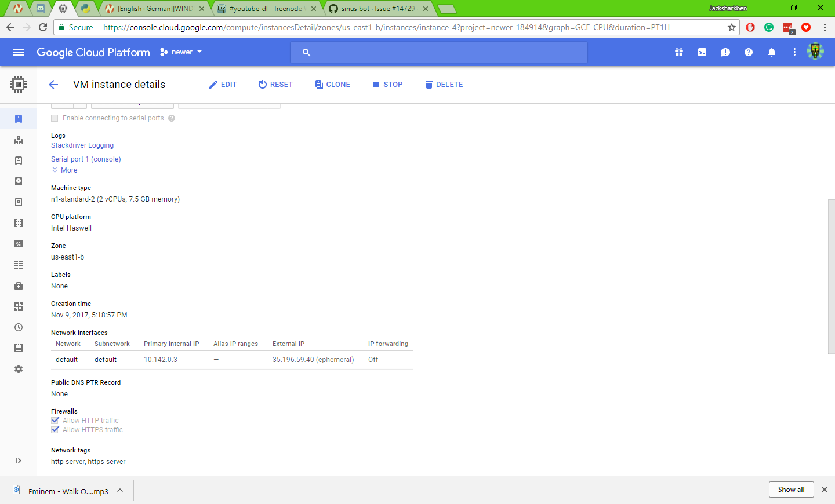This screenshot has height=504, width=835.
Task: Click the us-east1-b zone value
Action: (67, 257)
